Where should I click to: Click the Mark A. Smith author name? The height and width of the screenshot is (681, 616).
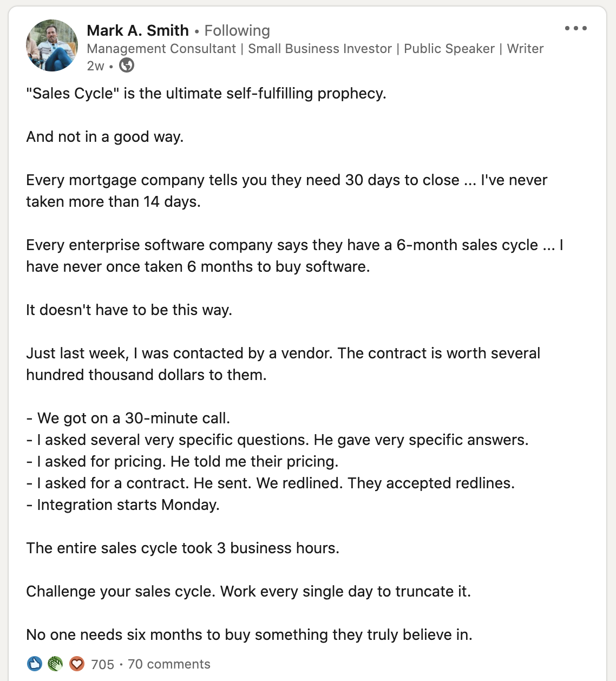(137, 30)
